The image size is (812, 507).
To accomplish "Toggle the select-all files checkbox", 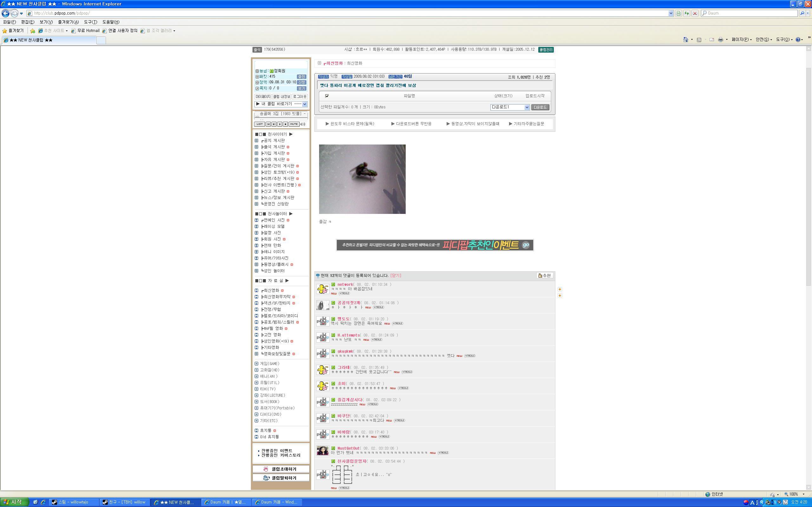I will click(x=327, y=96).
